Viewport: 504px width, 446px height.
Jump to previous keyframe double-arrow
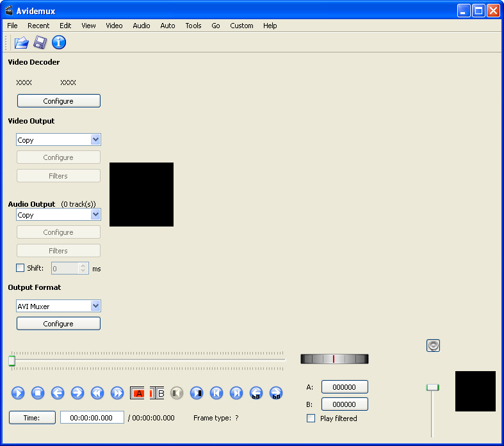point(97,393)
